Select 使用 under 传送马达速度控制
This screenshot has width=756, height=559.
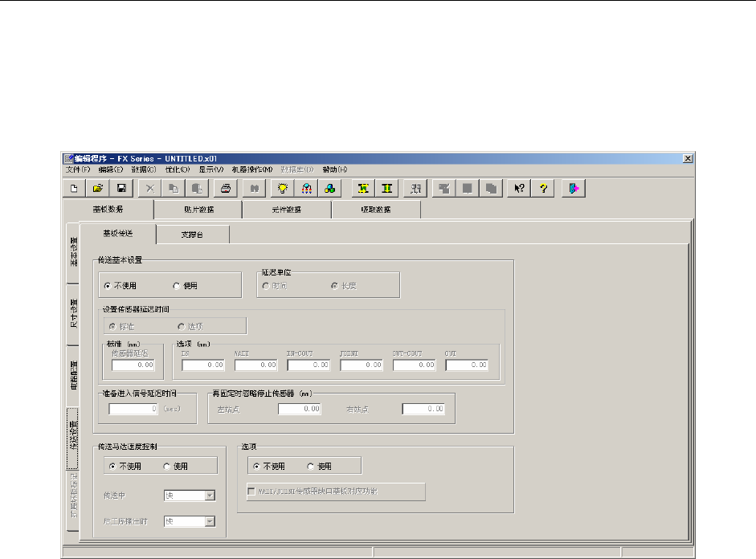coord(167,466)
